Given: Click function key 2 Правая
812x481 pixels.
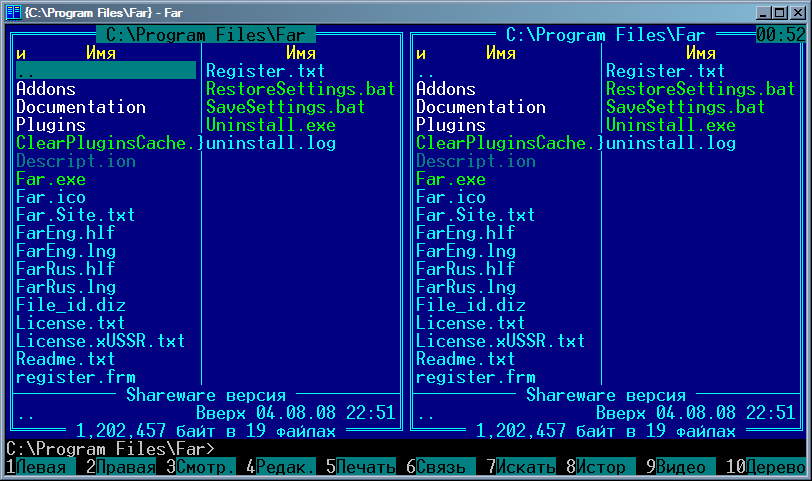Looking at the screenshot, I should click(121, 467).
